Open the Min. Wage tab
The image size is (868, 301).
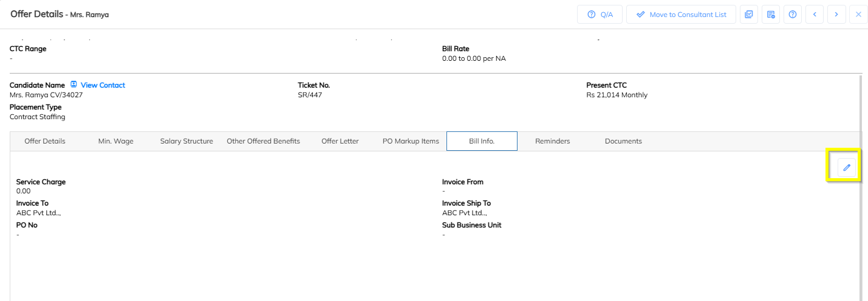pos(115,141)
